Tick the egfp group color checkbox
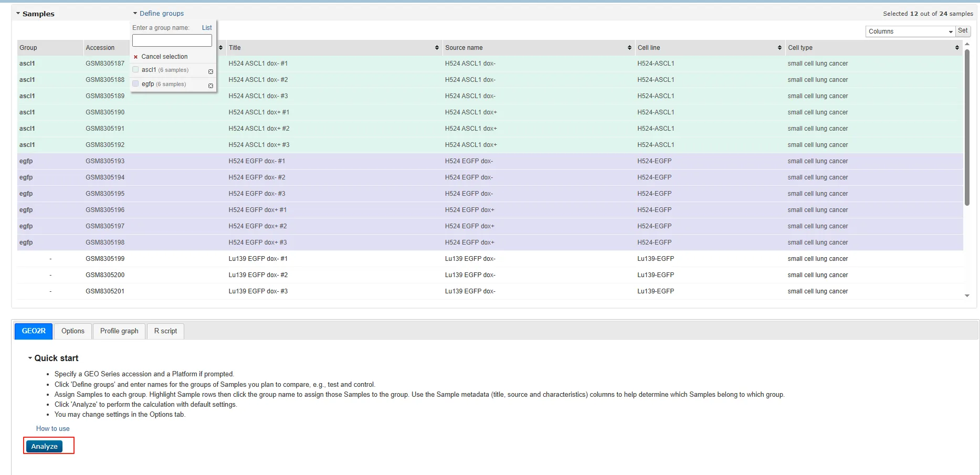This screenshot has height=475, width=980. (135, 84)
